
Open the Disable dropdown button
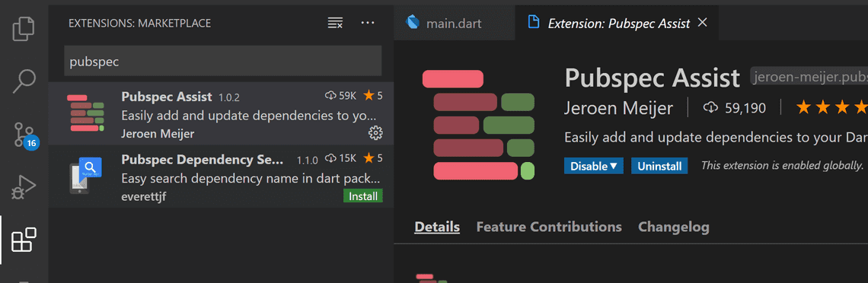[x=593, y=166]
